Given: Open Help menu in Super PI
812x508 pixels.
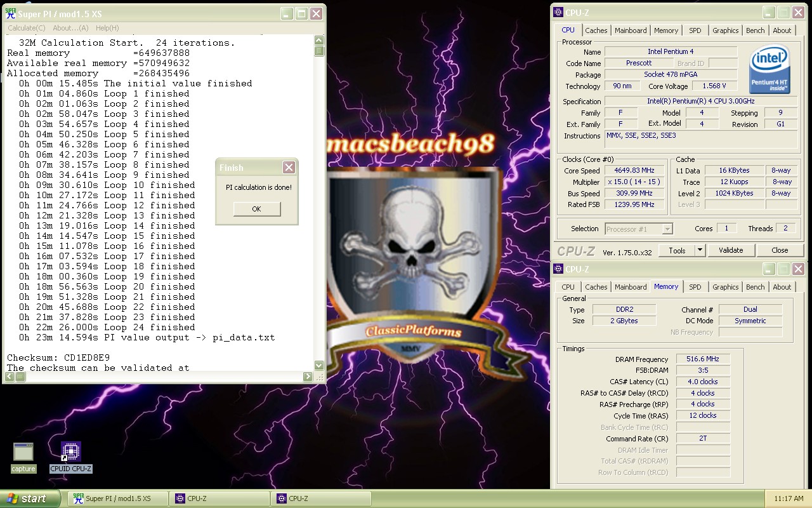Looking at the screenshot, I should pyautogui.click(x=107, y=28).
